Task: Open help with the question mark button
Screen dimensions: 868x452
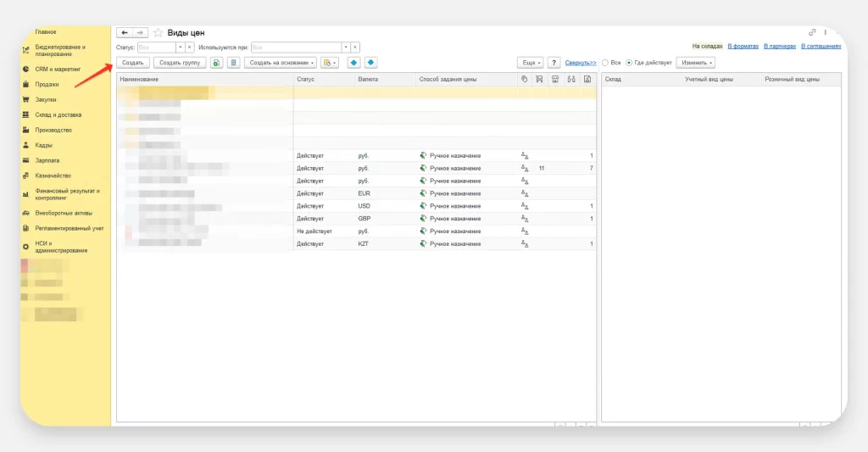Action: 554,63
